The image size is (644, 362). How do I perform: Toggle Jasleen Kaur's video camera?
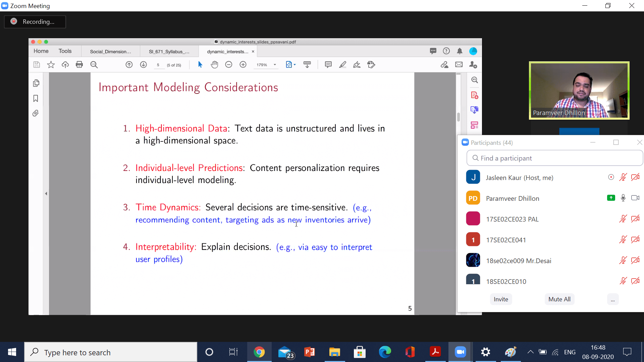coord(635,177)
